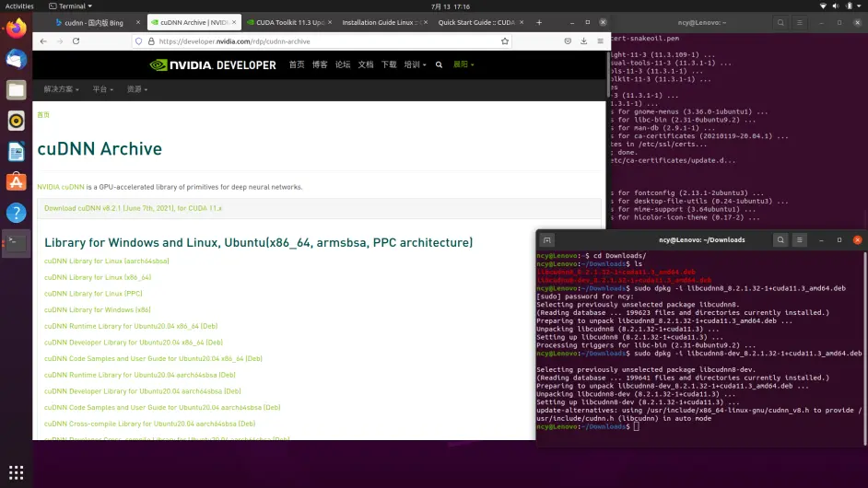Open LibreOffice Writer from the dock
This screenshot has width=868, height=488.
[16, 152]
